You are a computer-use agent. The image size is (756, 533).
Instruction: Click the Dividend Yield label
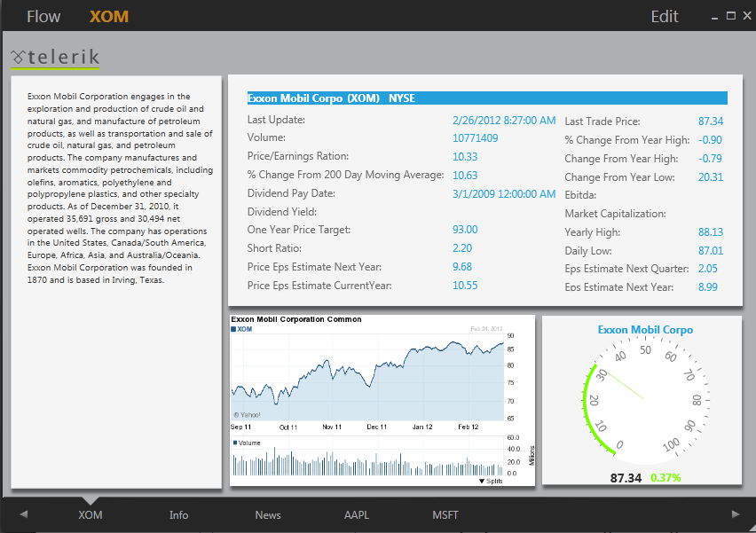point(282,212)
